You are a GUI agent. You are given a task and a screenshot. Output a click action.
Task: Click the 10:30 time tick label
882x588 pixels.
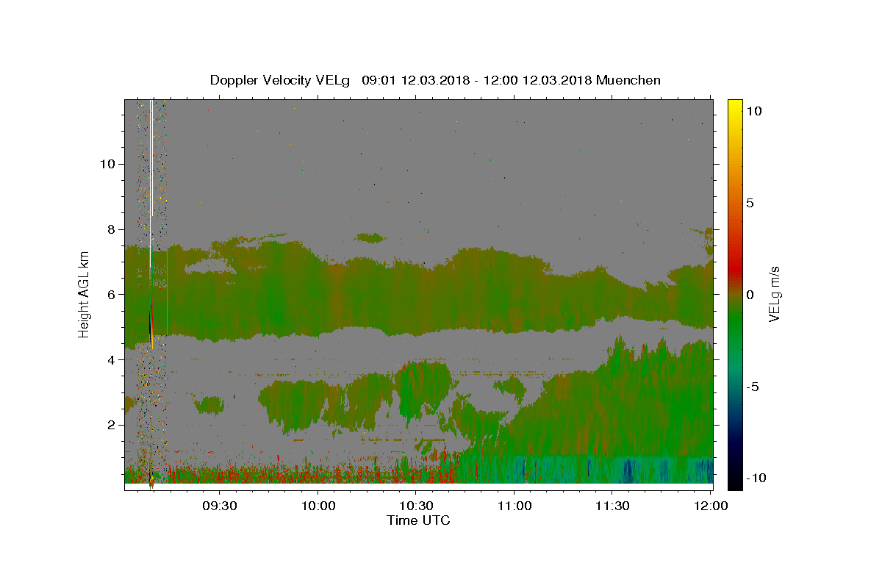coord(415,506)
